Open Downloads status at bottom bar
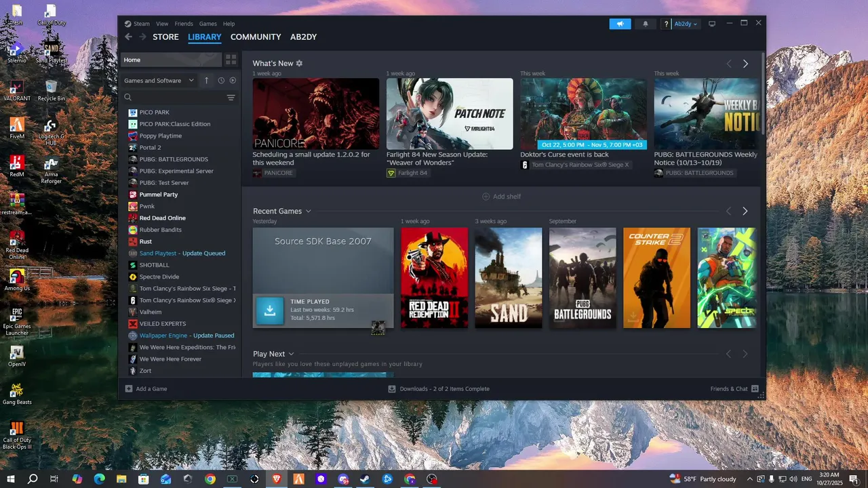This screenshot has height=488, width=868. click(x=439, y=389)
